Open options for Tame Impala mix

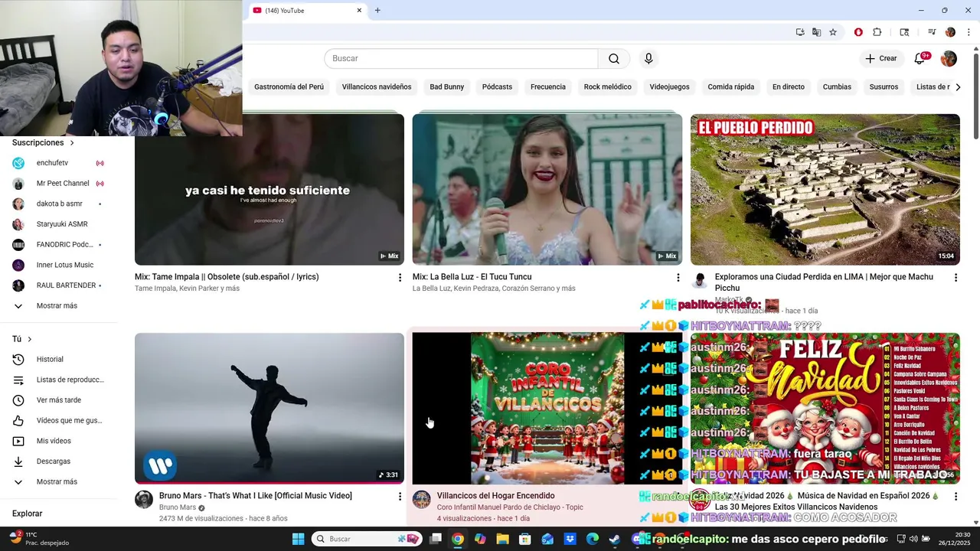coord(400,278)
